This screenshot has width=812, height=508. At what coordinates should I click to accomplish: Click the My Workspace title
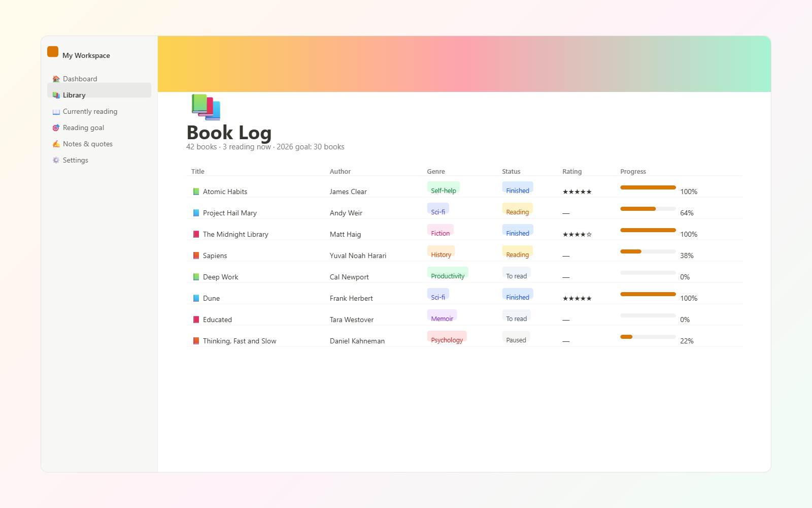click(x=86, y=55)
